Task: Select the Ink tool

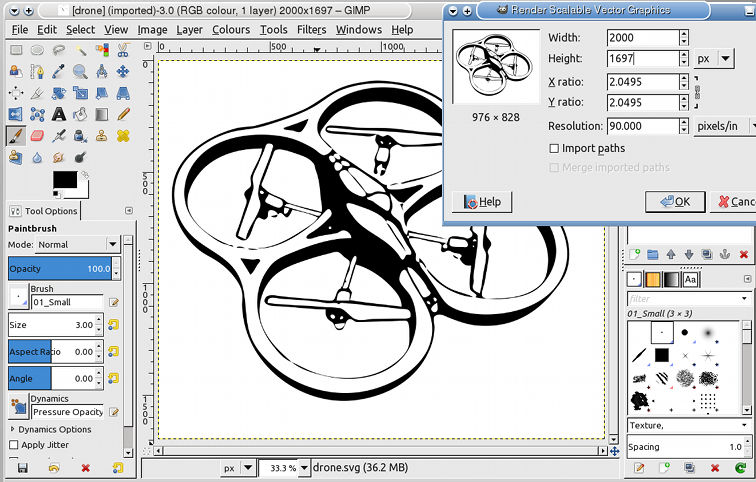Action: point(80,136)
